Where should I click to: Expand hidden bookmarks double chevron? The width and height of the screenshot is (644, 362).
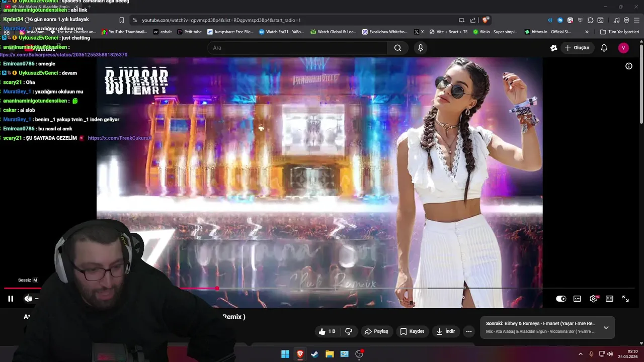point(587,32)
